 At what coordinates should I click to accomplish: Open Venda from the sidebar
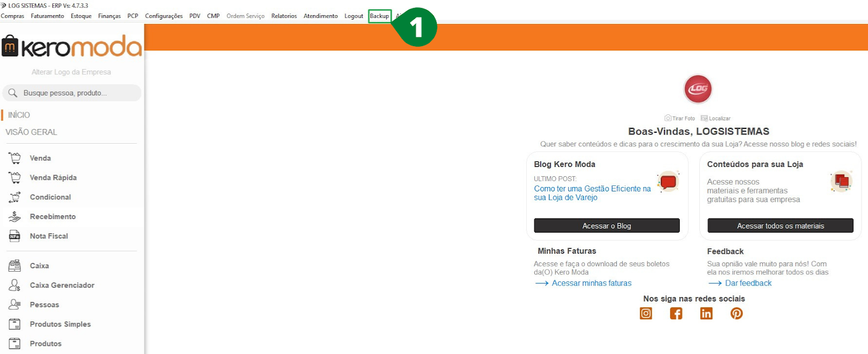tap(40, 158)
